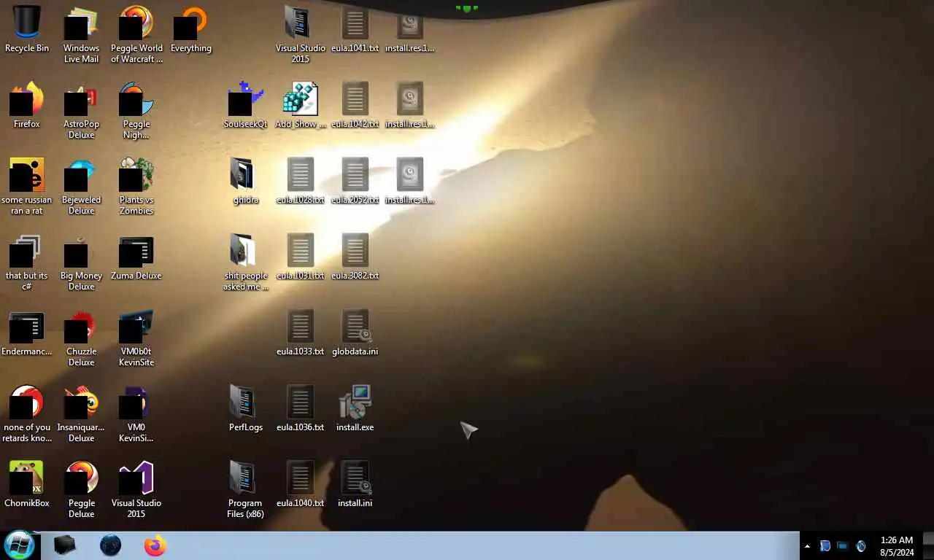Screen dimensions: 934x560
Task: Open the VM0b0t KevinSite shortcut
Action: pos(136,338)
